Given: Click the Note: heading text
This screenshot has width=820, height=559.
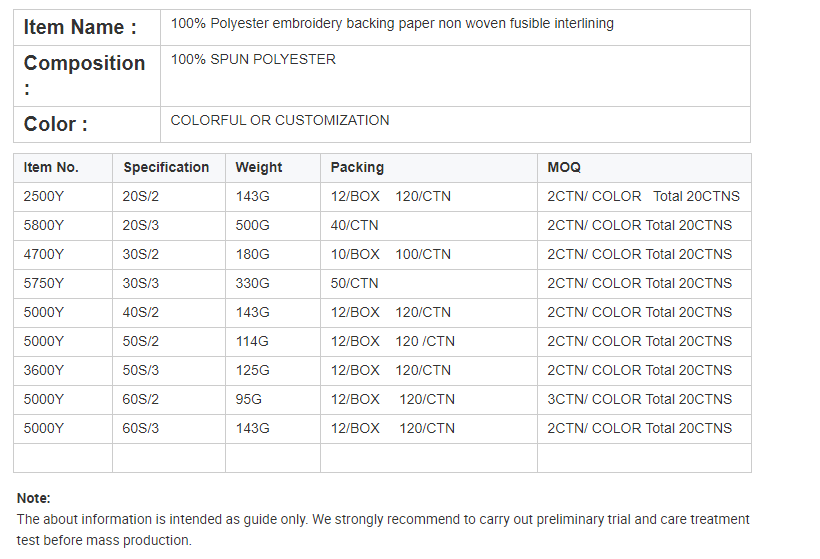Looking at the screenshot, I should (x=33, y=498).
